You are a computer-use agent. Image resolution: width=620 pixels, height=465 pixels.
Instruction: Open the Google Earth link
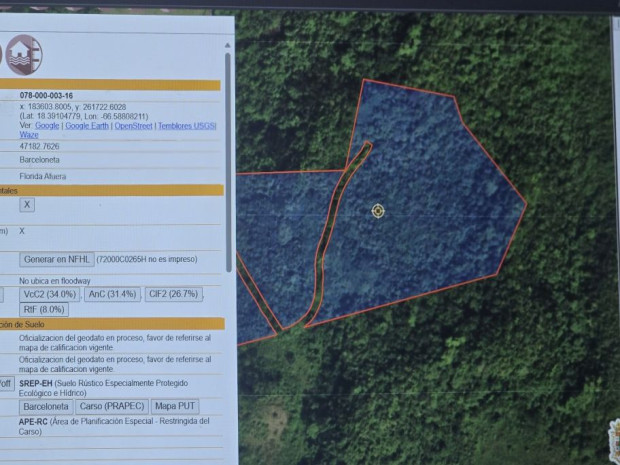click(87, 126)
